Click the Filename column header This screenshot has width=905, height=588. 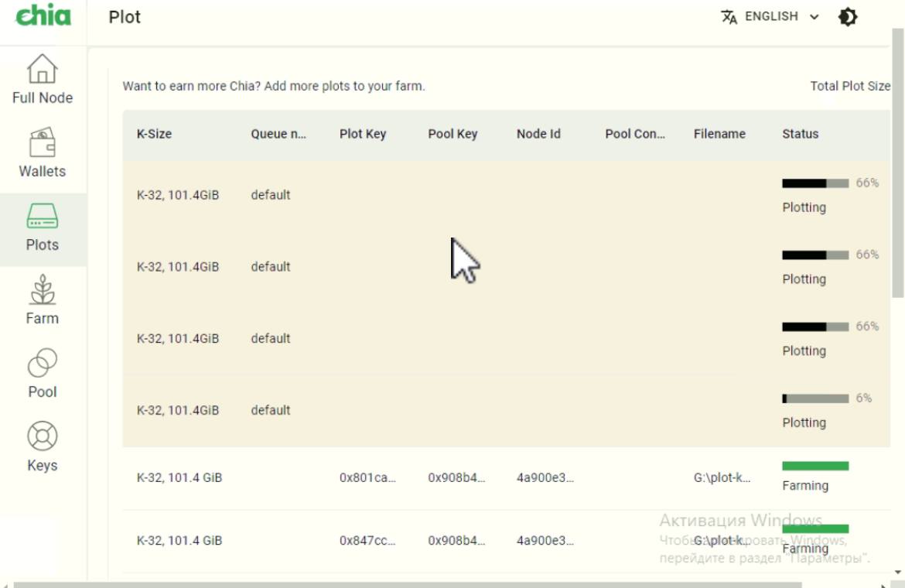tap(719, 134)
